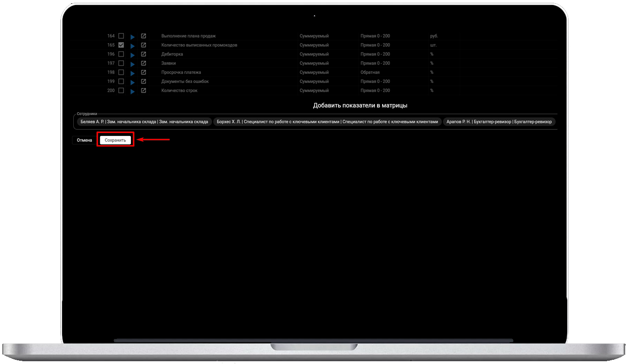This screenshot has width=627, height=364.
Task: Click the Арапов Р. Н. employee chip
Action: [499, 121]
